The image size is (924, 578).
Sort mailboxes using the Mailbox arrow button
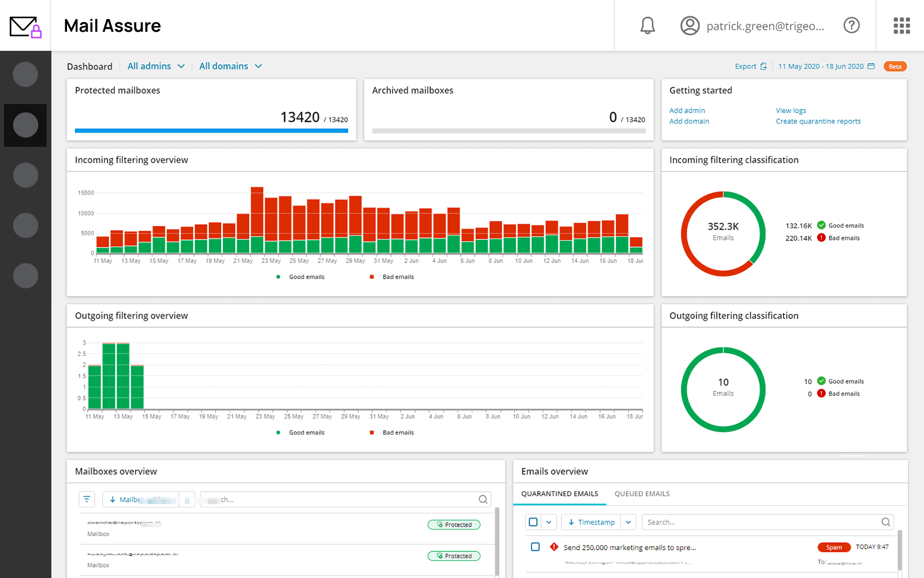coord(140,499)
